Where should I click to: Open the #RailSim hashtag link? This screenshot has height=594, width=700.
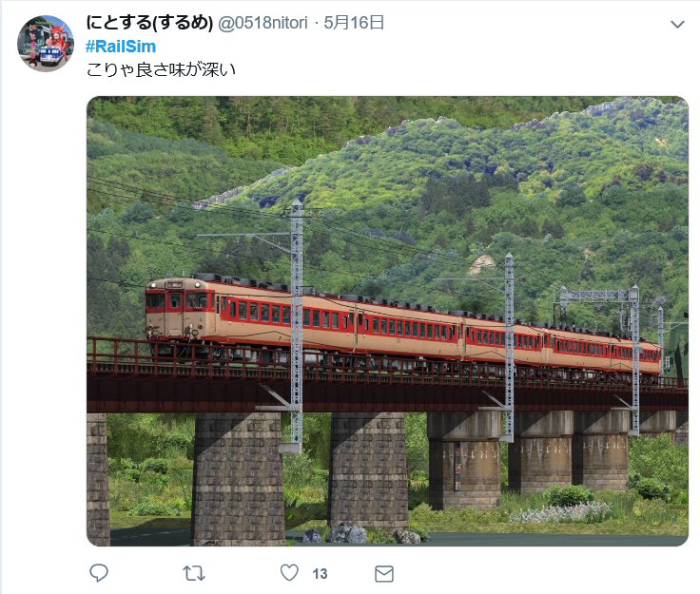tap(121, 47)
